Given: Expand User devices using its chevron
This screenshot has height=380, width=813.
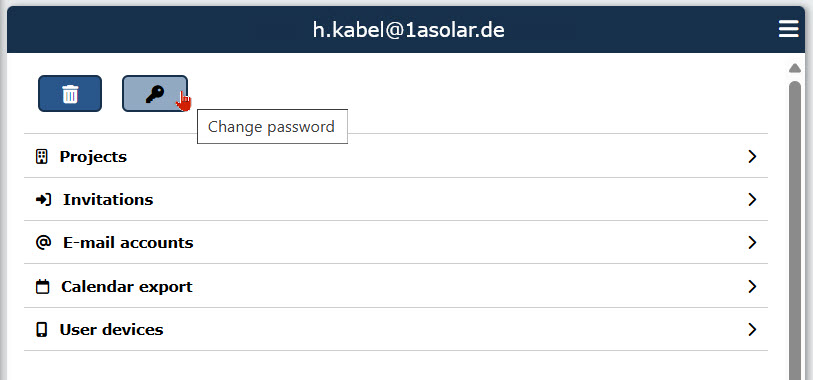Looking at the screenshot, I should pos(752,330).
